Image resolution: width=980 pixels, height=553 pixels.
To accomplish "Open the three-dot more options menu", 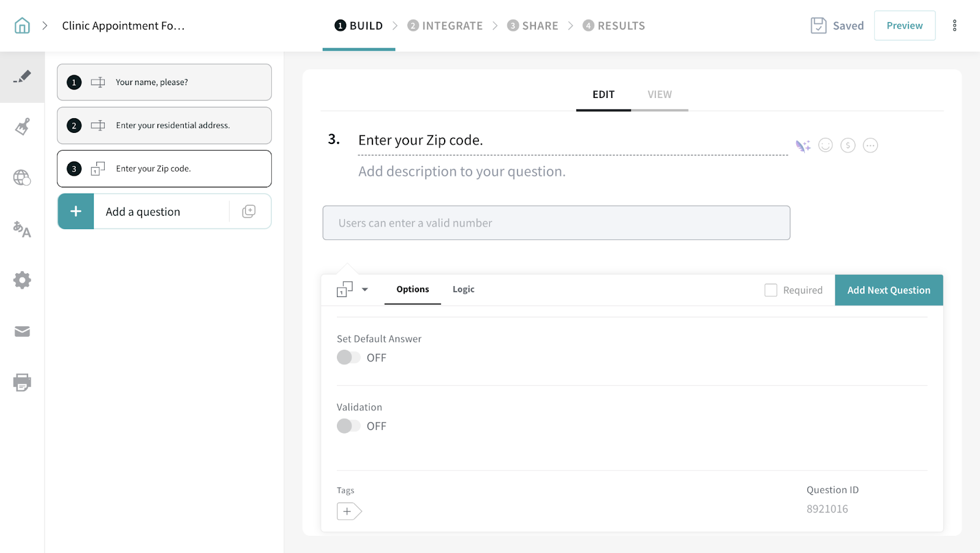I will [x=954, y=26].
